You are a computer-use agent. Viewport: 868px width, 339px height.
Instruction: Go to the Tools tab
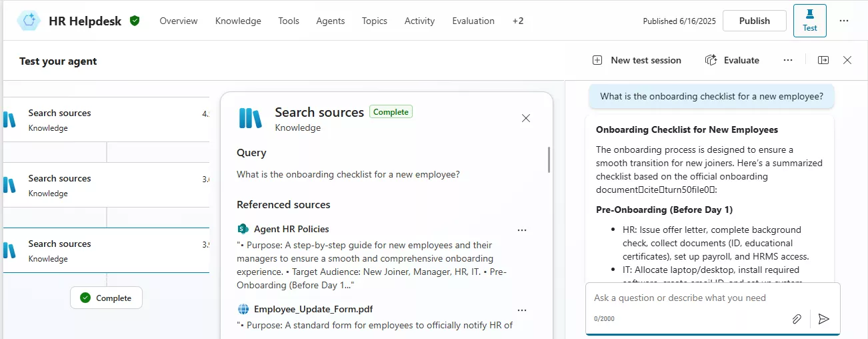coord(289,21)
